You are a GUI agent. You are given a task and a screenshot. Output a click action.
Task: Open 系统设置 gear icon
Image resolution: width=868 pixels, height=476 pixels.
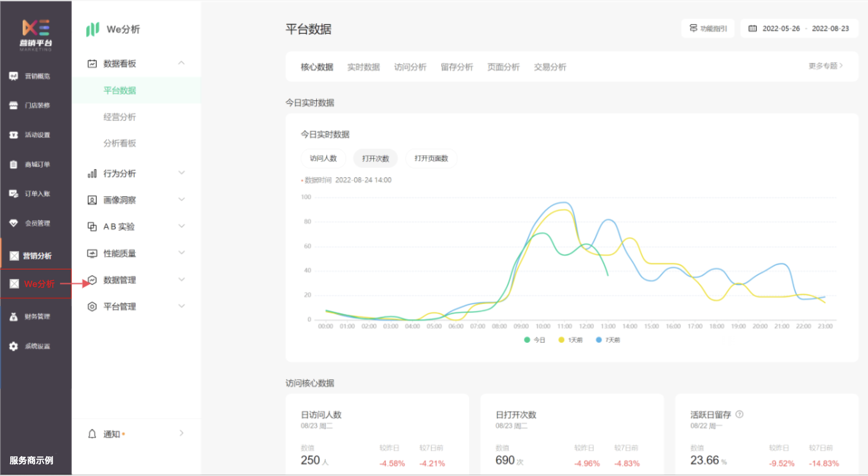tap(14, 346)
